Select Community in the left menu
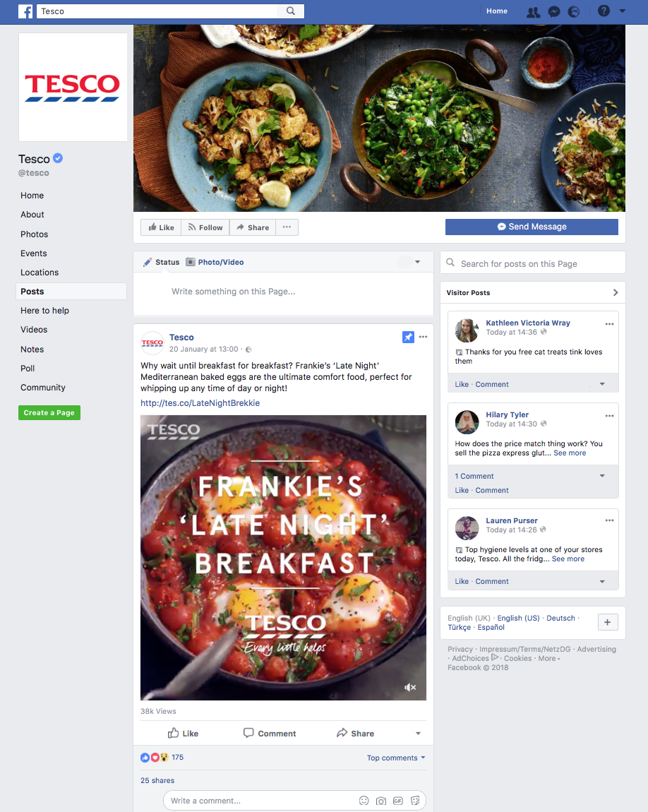This screenshot has width=648, height=812. [43, 388]
